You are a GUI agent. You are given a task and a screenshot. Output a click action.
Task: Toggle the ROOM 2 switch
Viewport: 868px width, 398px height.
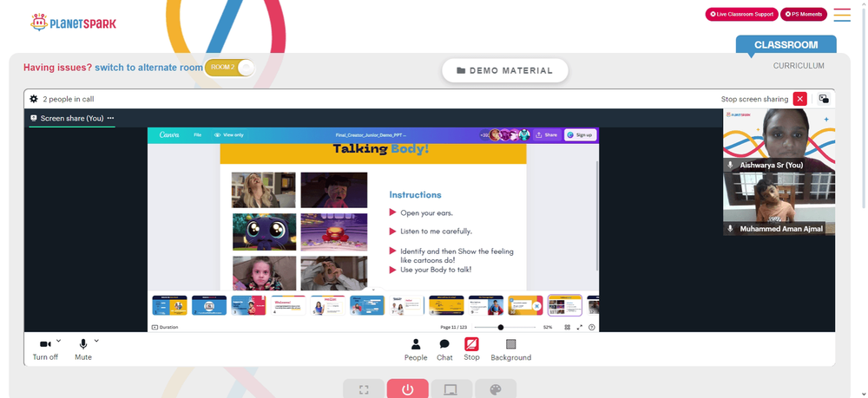pos(230,68)
